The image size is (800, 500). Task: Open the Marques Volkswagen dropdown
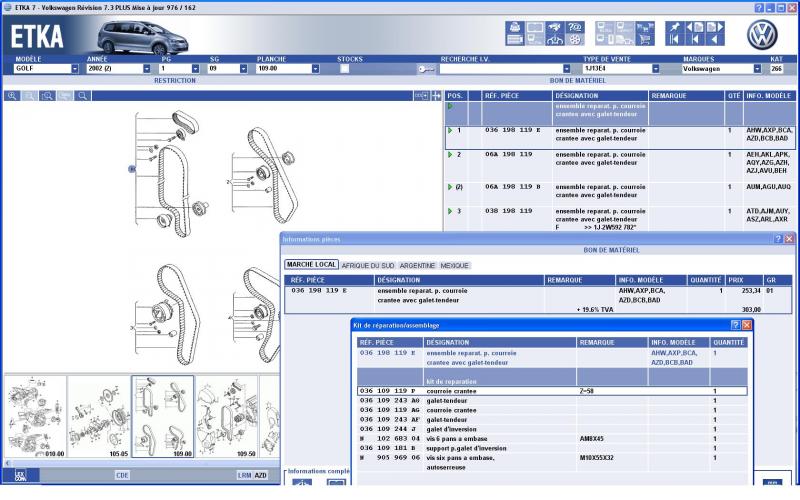coord(757,69)
